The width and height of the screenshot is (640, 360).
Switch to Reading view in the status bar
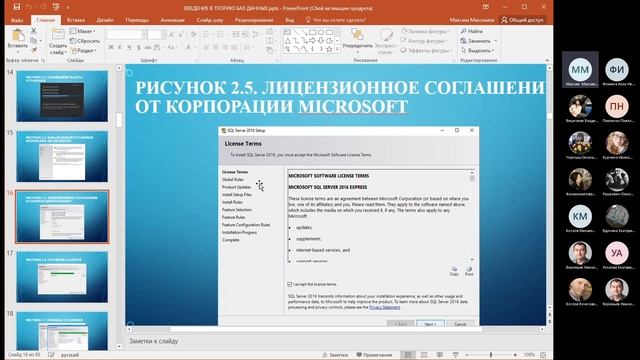click(440, 355)
